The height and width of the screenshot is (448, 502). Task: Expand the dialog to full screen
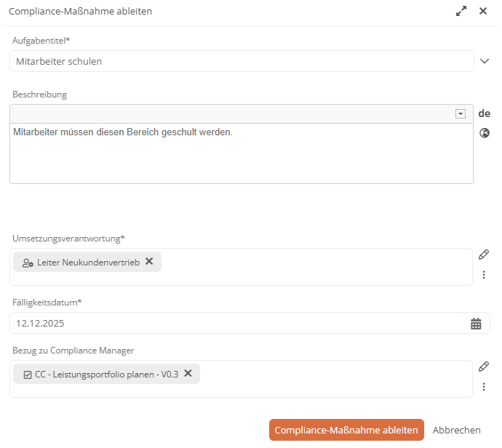[461, 11]
